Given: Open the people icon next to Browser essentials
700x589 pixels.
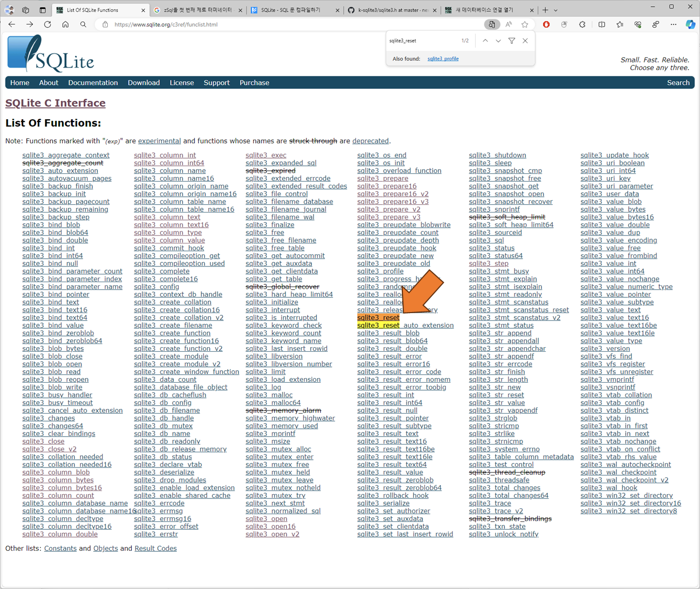Looking at the screenshot, I should 656,25.
